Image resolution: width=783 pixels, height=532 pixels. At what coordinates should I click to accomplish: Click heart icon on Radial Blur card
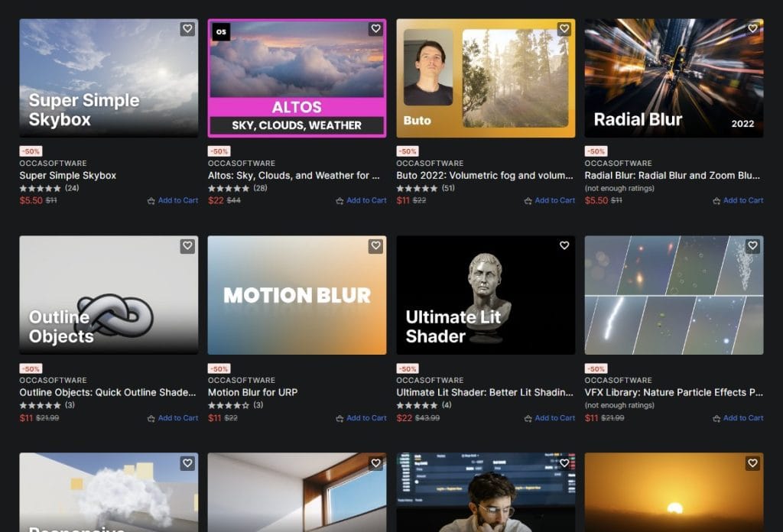point(752,29)
